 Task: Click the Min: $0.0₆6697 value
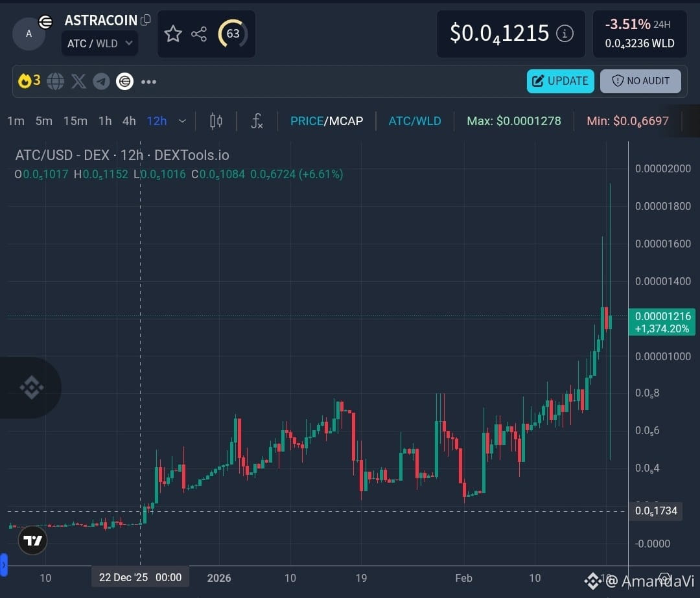point(627,121)
